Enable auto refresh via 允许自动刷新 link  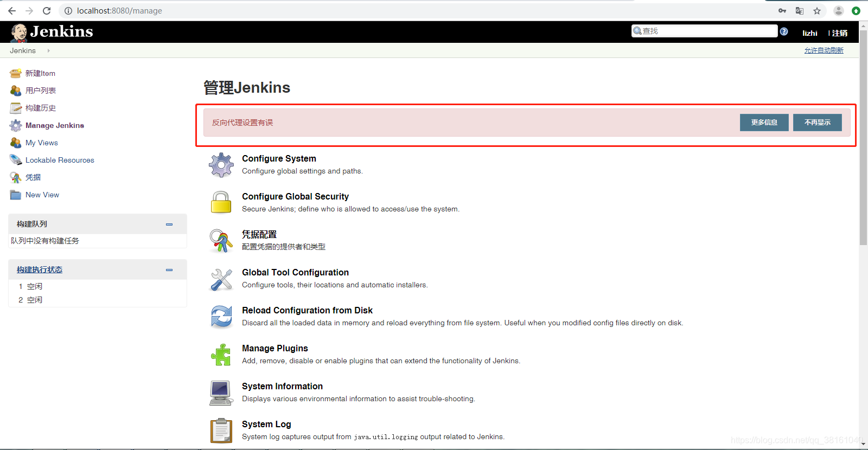(824, 50)
